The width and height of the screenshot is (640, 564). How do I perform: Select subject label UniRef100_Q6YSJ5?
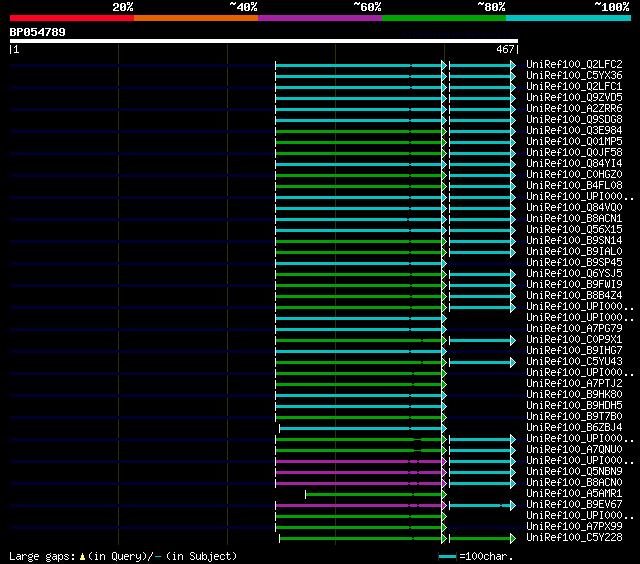pos(574,274)
